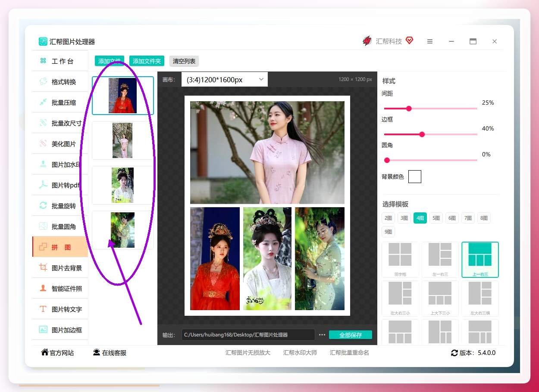Open the 背景颜色 white color swatch
The image size is (539, 392).
[x=415, y=177]
